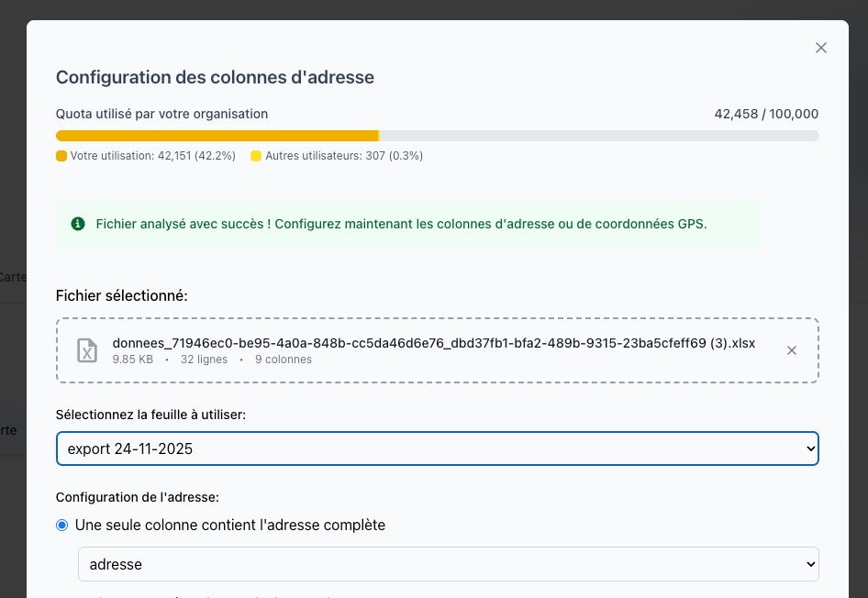Click the 'Fichier analysé avec succès' message

[x=401, y=224]
